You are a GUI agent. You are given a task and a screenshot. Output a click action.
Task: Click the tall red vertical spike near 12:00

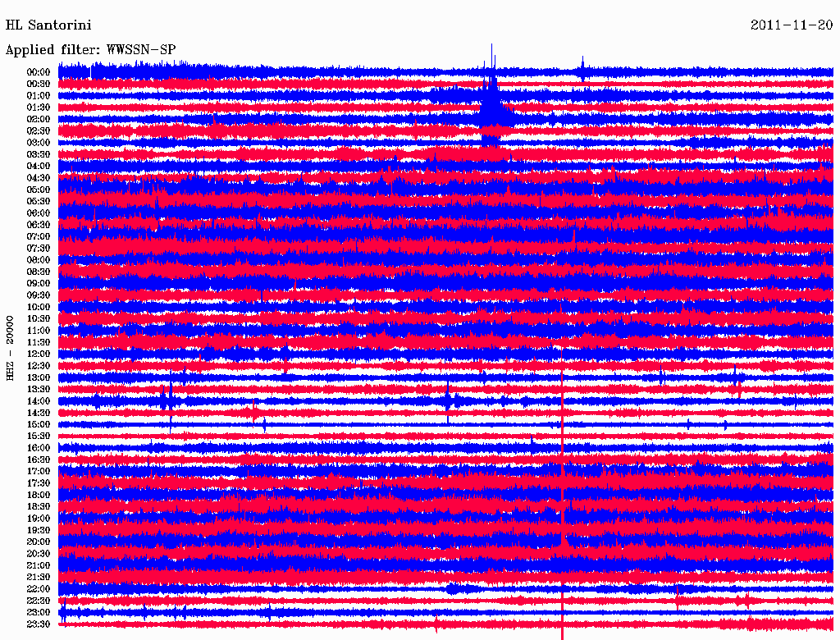562,493
